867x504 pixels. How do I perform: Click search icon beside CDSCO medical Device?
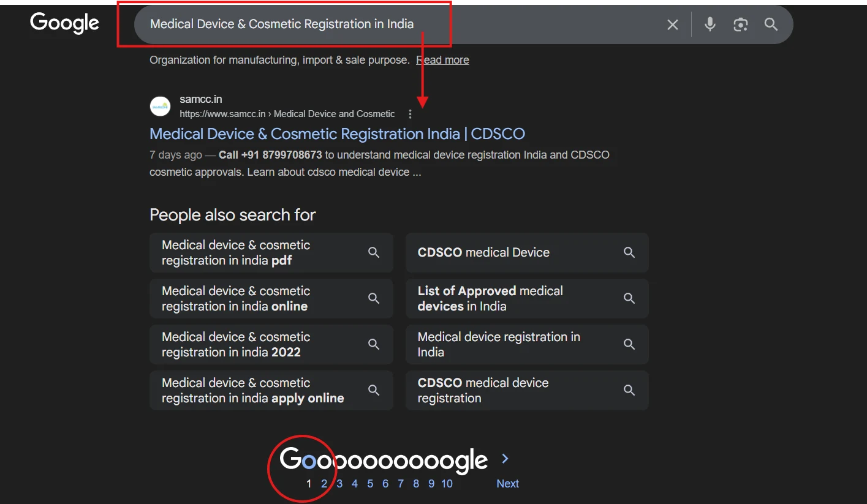629,252
